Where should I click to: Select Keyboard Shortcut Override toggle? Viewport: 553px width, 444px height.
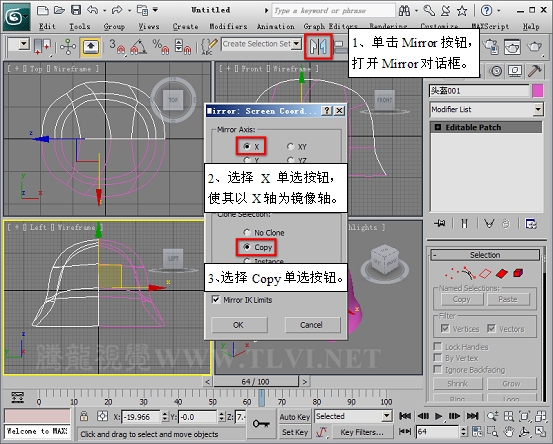[91, 47]
